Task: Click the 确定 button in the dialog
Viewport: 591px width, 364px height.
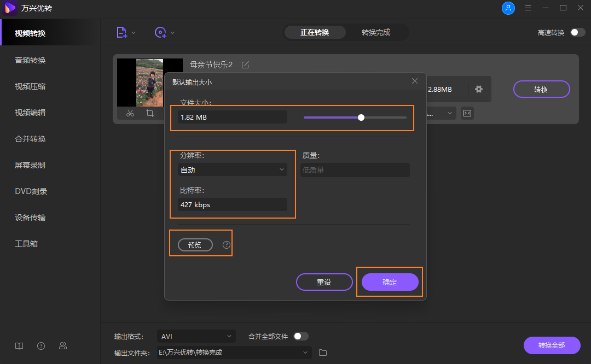Action: [390, 281]
